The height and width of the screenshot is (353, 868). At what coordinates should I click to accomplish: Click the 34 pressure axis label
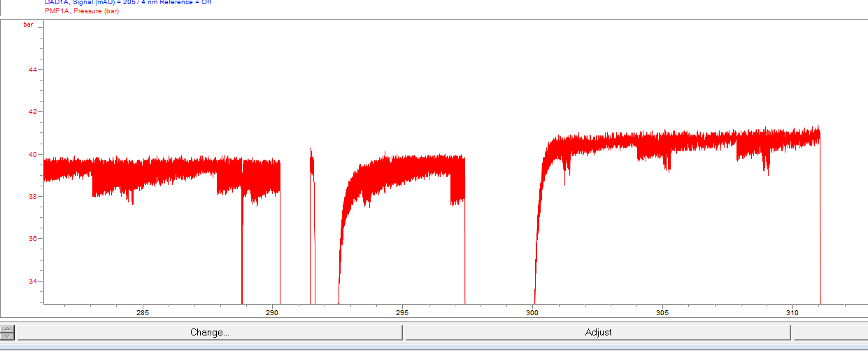click(32, 282)
